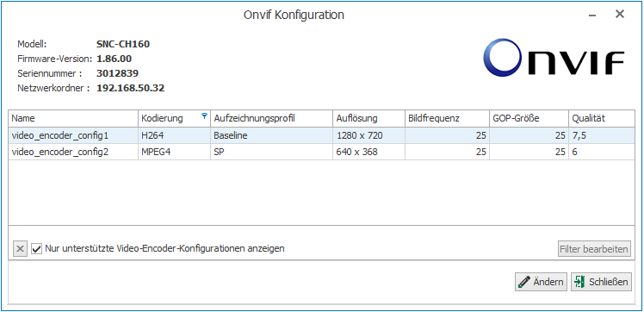Click the quality value 6
This screenshot has width=644, height=312.
[602, 152]
